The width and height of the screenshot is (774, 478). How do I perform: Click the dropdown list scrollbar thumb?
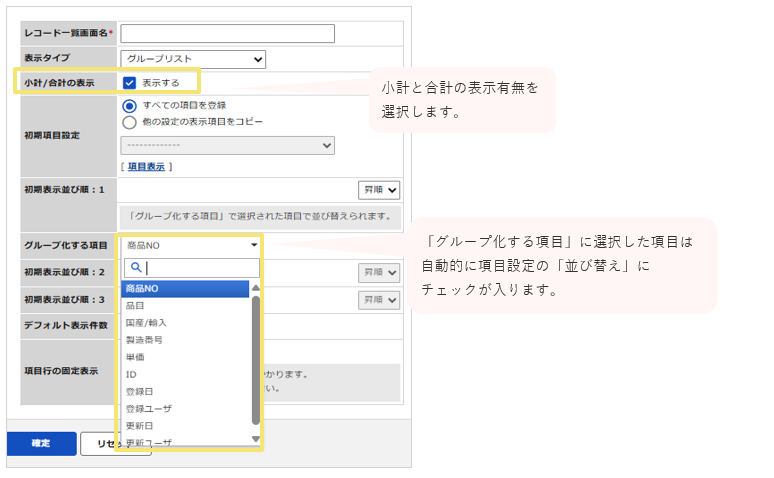pos(256,360)
